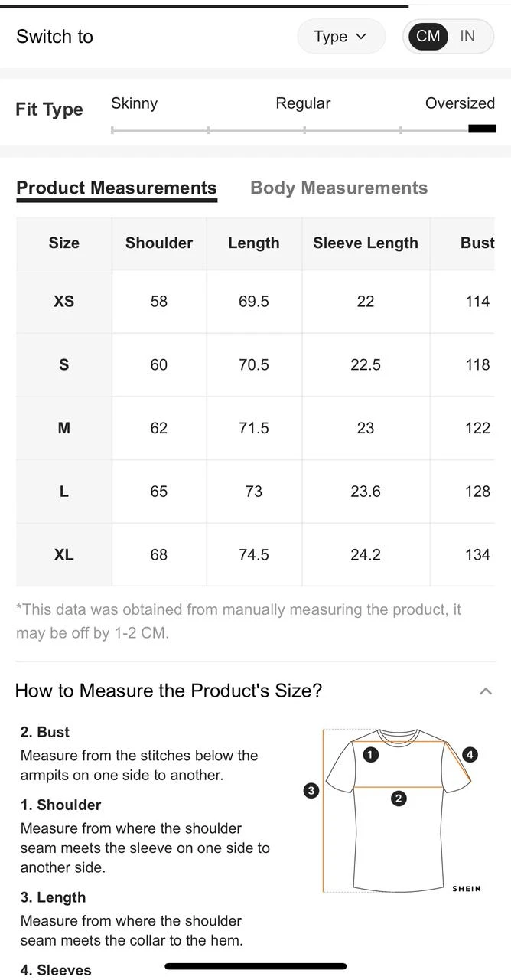The image size is (511, 980).
Task: Click the number 3 length marker on diagram
Action: (x=311, y=791)
